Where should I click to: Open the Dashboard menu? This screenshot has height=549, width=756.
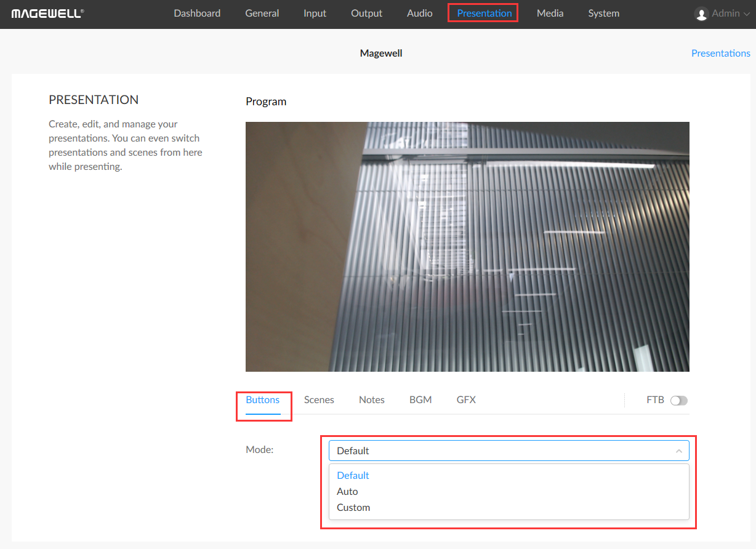pos(197,13)
